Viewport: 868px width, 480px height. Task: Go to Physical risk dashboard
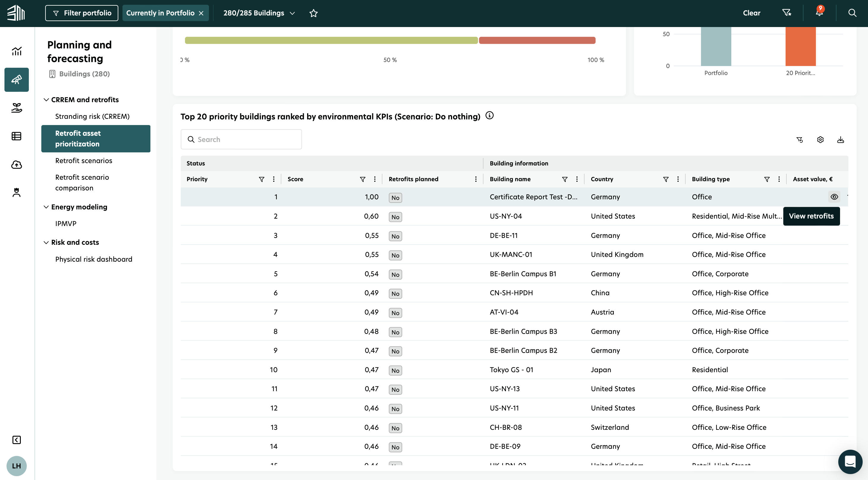[x=94, y=259]
